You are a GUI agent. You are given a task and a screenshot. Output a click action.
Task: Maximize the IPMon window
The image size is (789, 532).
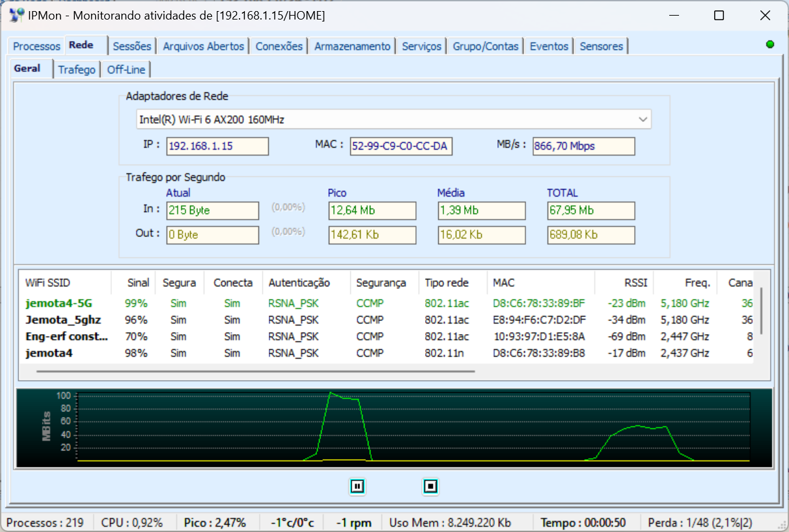[719, 16]
